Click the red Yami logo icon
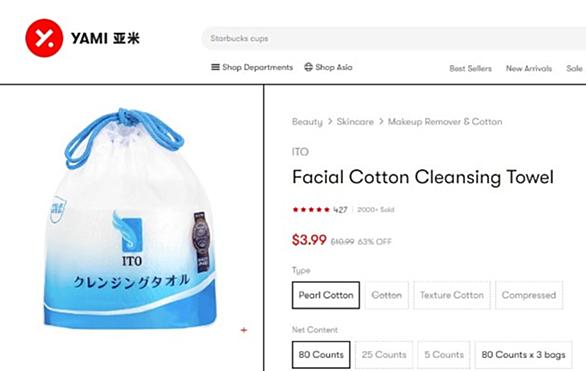586x371 pixels. 44,38
